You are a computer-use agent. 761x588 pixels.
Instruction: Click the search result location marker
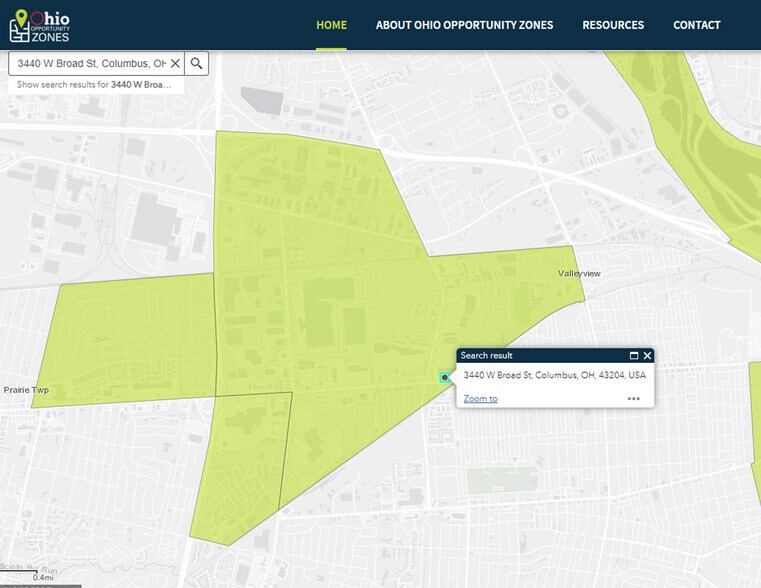point(445,377)
